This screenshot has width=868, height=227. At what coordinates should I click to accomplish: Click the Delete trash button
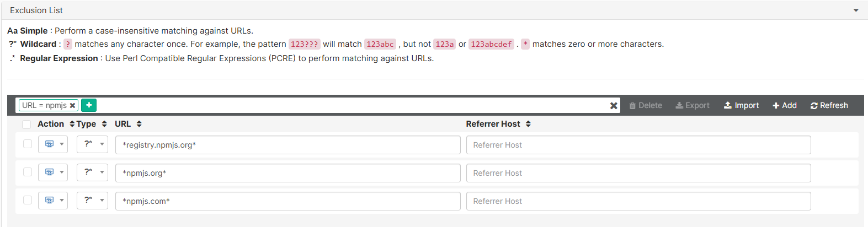click(x=646, y=105)
